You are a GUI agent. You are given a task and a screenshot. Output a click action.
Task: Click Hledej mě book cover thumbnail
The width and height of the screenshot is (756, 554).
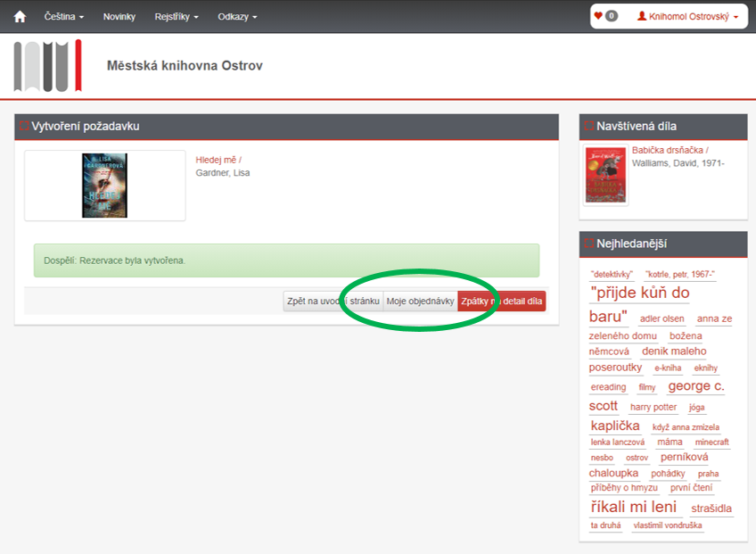[x=104, y=186]
